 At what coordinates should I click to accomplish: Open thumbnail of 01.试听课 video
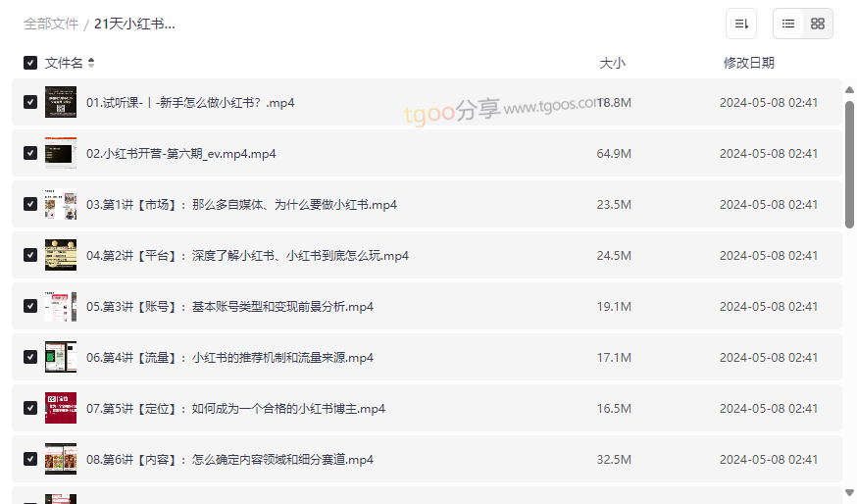61,102
